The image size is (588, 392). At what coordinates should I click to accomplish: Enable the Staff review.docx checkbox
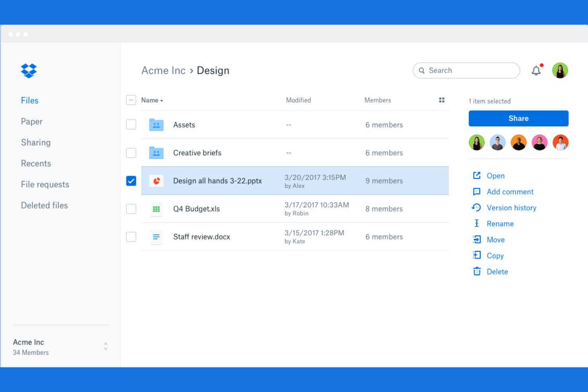131,236
